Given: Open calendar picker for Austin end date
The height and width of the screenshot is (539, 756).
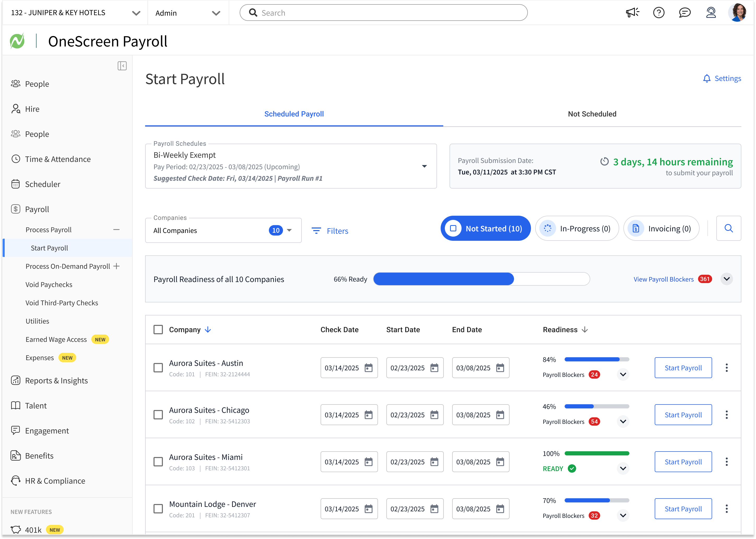Looking at the screenshot, I should [x=500, y=368].
